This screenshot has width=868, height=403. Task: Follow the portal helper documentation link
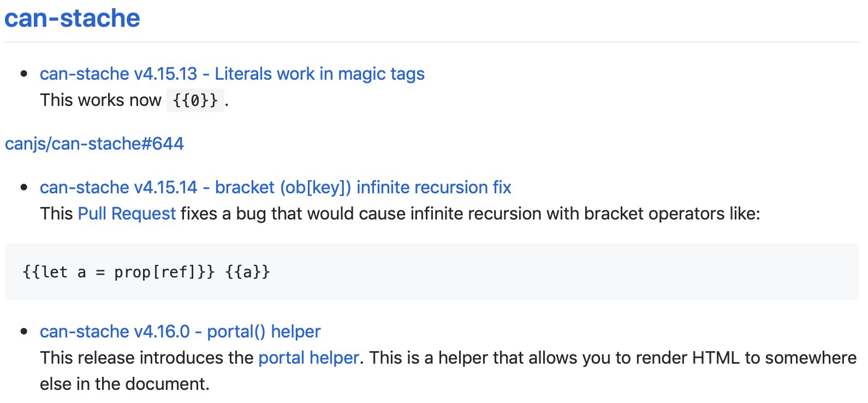308,358
